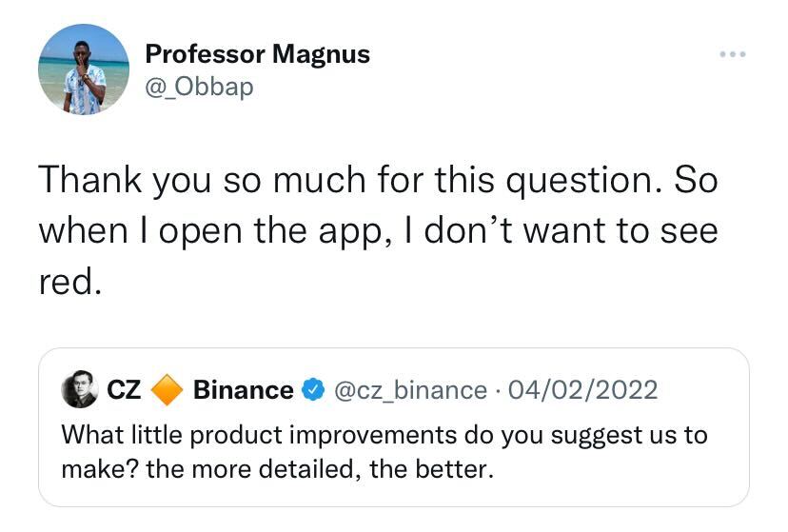Click the @_Obbap handle
Viewport: 788px width, 532px height.
pos(199,87)
